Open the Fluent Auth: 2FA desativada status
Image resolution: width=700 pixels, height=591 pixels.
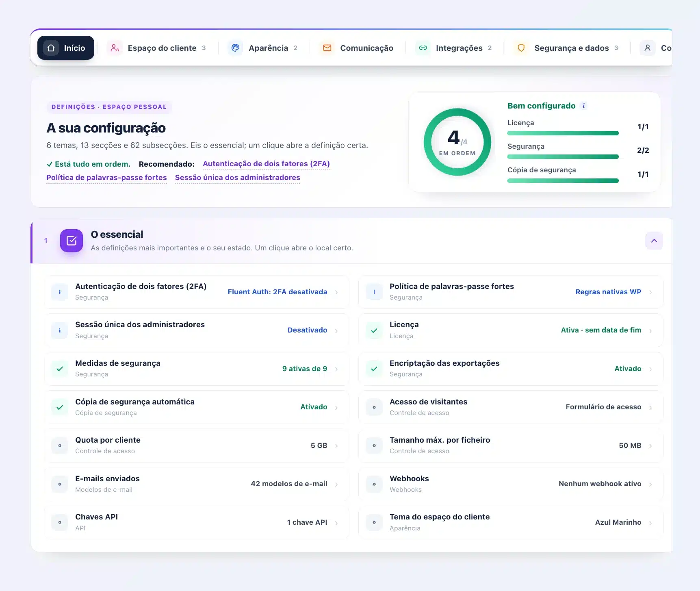pos(277,292)
